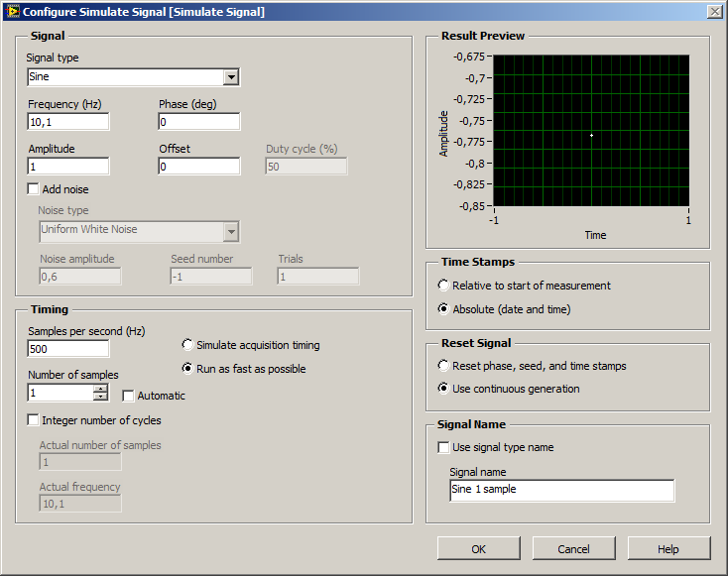Decrement the Number of samples value
The image size is (728, 576).
click(100, 397)
